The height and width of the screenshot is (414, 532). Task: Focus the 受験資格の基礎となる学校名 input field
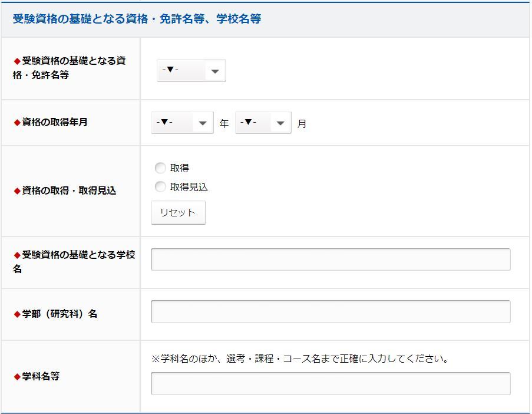point(331,259)
